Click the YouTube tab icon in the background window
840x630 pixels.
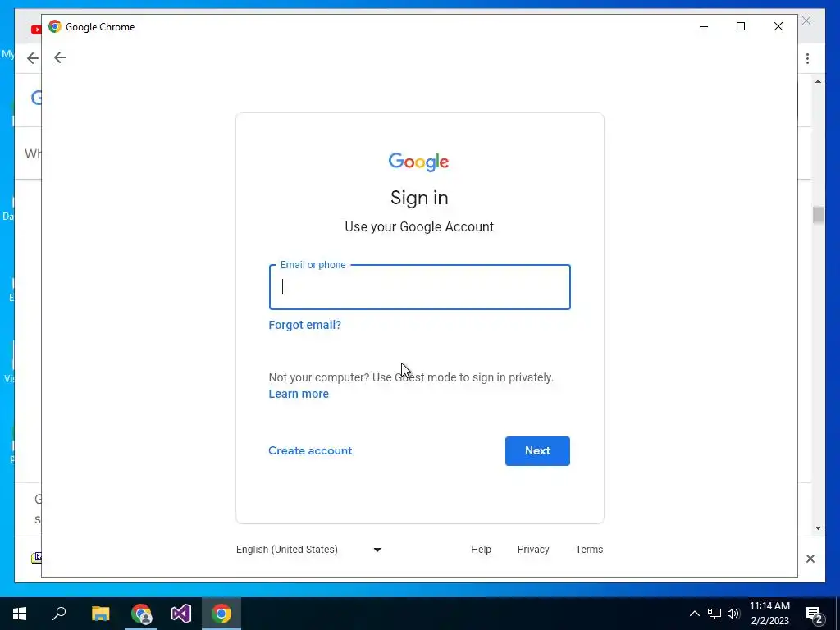coord(36,30)
